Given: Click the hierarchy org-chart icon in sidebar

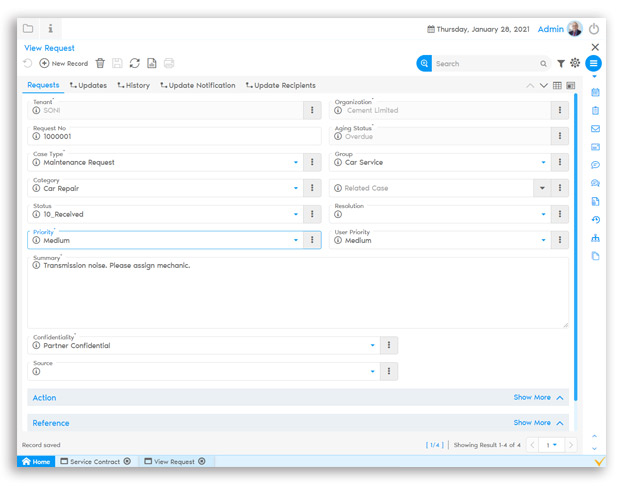Looking at the screenshot, I should coord(595,238).
